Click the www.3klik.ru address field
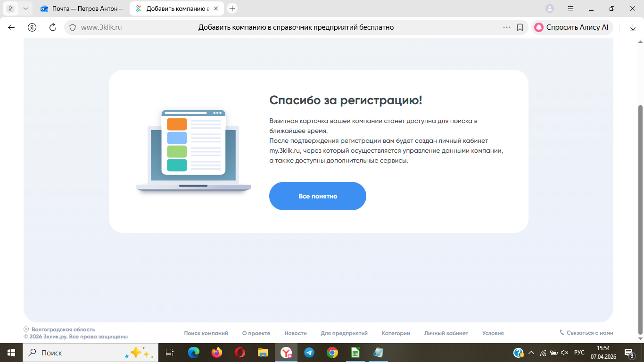The width and height of the screenshot is (644, 362). (x=101, y=27)
